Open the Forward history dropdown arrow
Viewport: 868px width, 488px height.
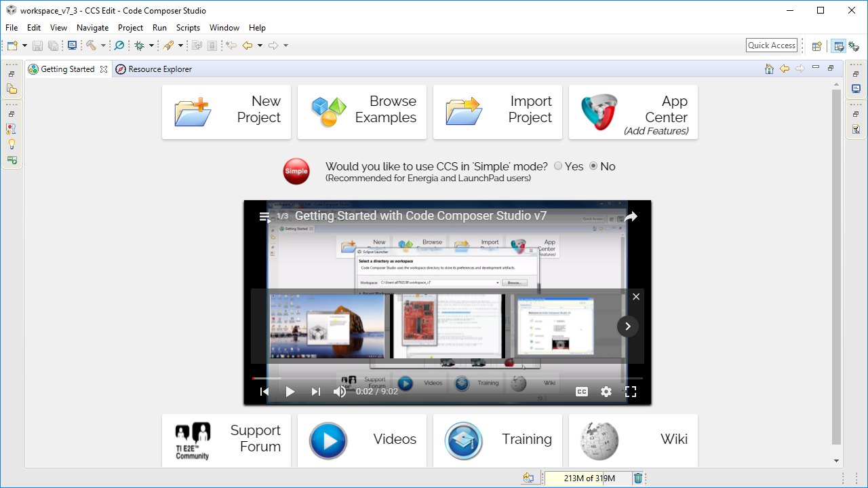[x=285, y=45]
